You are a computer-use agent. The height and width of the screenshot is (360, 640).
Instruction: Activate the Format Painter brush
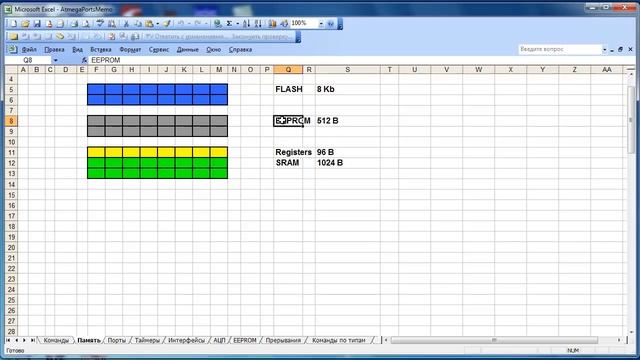coord(167,24)
